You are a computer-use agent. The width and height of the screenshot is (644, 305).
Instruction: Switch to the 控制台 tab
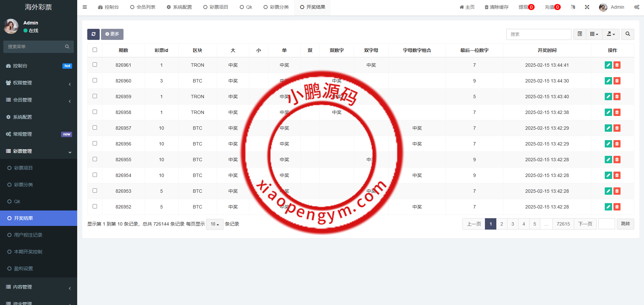pyautogui.click(x=108, y=7)
